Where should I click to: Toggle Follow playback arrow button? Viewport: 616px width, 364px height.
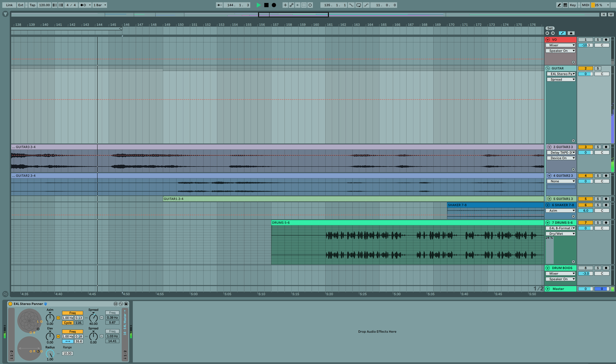(x=219, y=5)
